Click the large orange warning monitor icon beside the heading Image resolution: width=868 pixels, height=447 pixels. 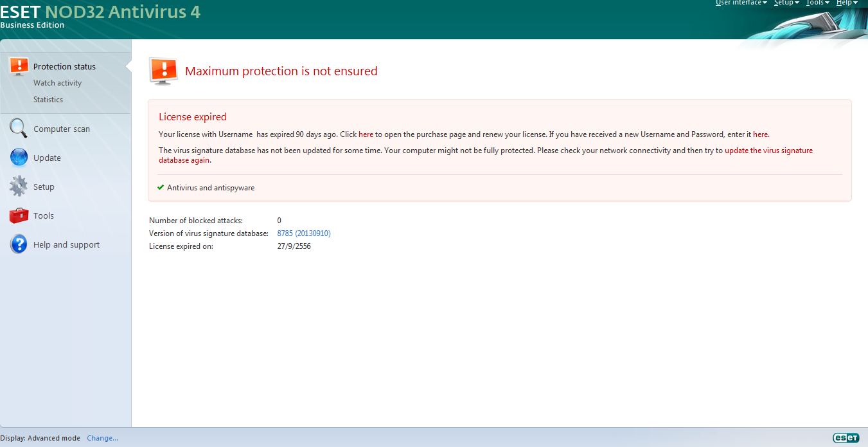[163, 71]
